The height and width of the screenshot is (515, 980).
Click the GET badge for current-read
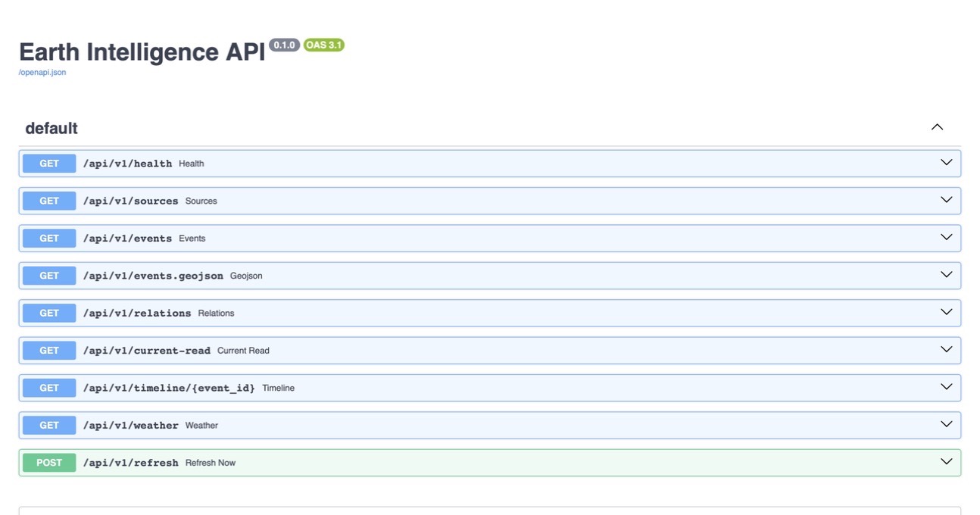click(49, 351)
